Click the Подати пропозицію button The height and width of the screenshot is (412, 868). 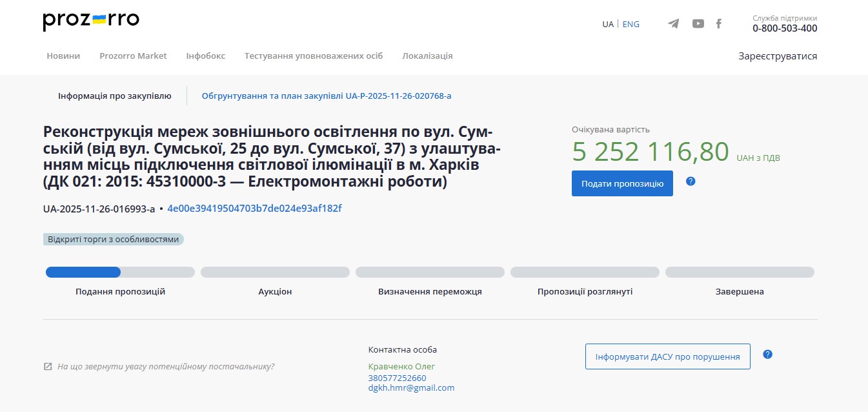click(x=621, y=183)
